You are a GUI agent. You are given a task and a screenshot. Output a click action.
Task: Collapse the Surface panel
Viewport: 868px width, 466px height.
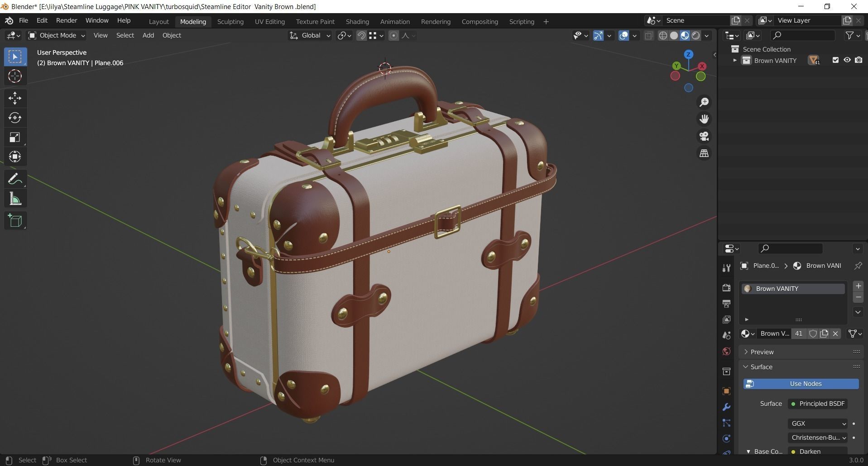point(801,367)
